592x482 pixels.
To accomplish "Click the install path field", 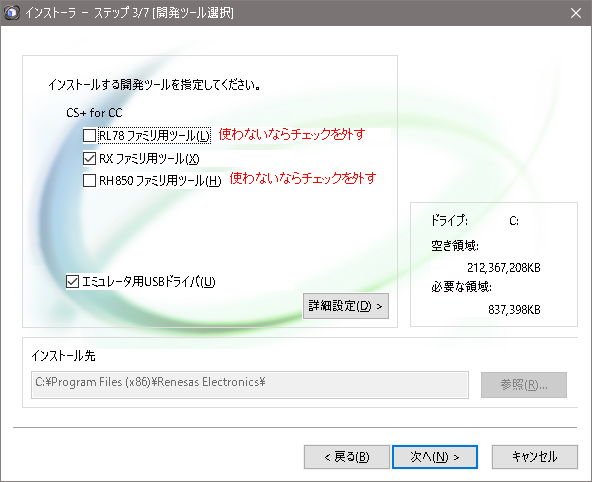I will pyautogui.click(x=250, y=385).
